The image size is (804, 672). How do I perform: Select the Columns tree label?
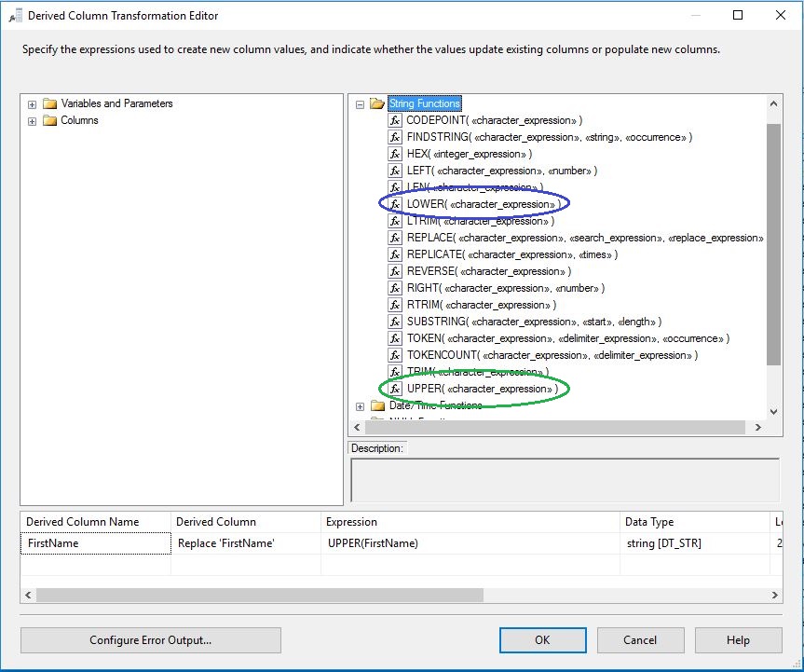tap(79, 120)
